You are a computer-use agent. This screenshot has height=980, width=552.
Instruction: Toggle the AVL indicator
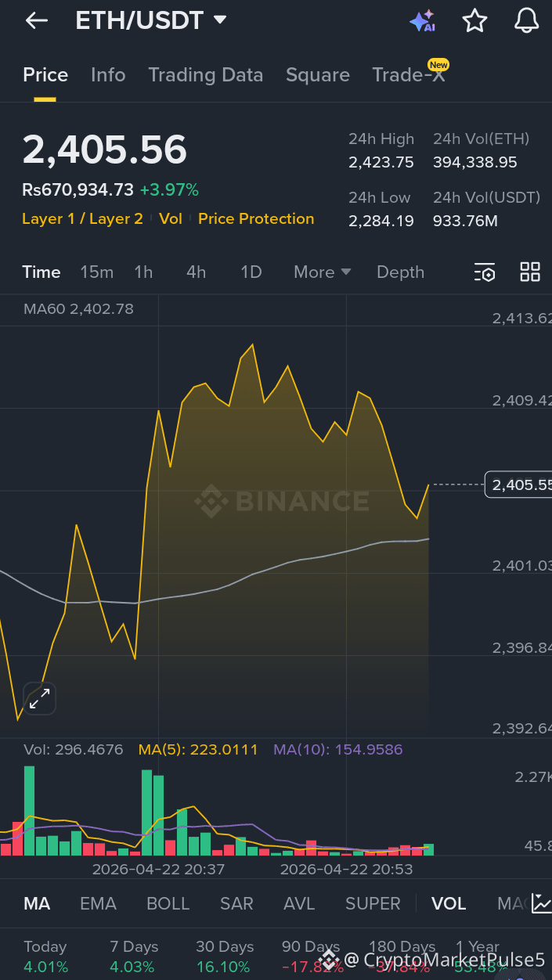coord(299,904)
